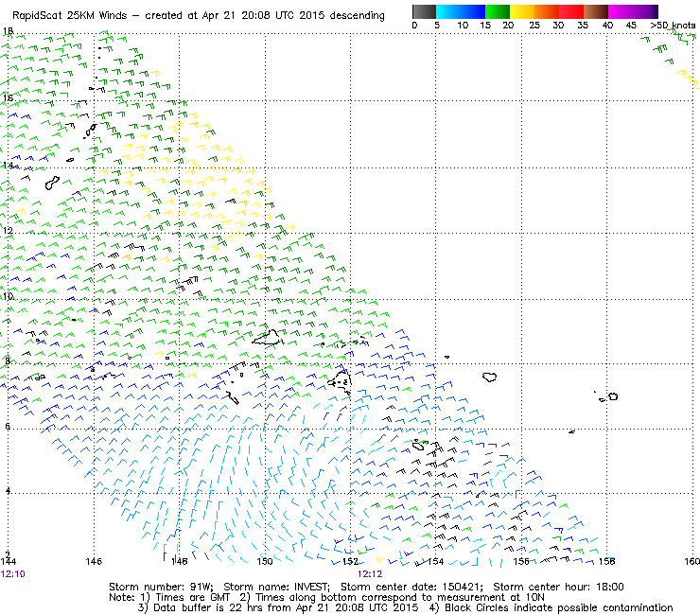Click the "Data buffer is 22 hrs" note

click(210, 607)
